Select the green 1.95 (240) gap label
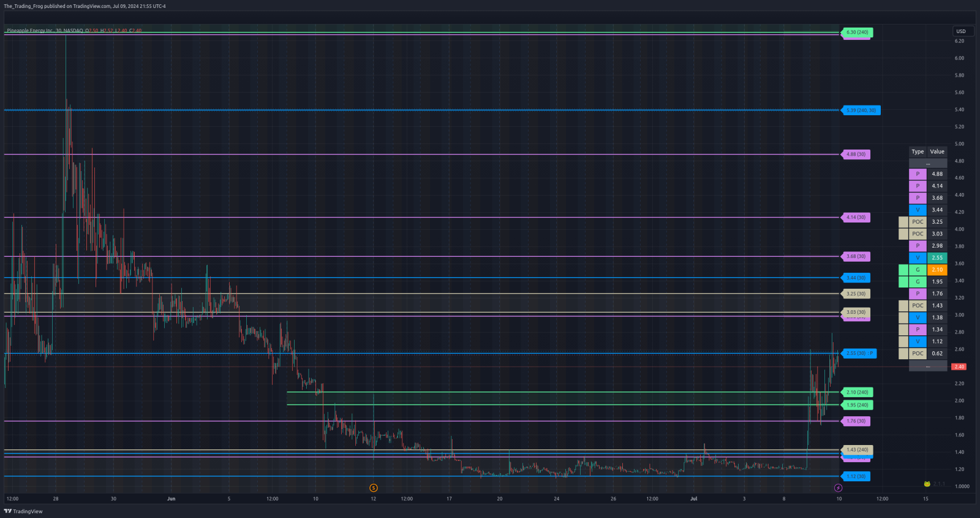The image size is (980, 518). (x=858, y=405)
